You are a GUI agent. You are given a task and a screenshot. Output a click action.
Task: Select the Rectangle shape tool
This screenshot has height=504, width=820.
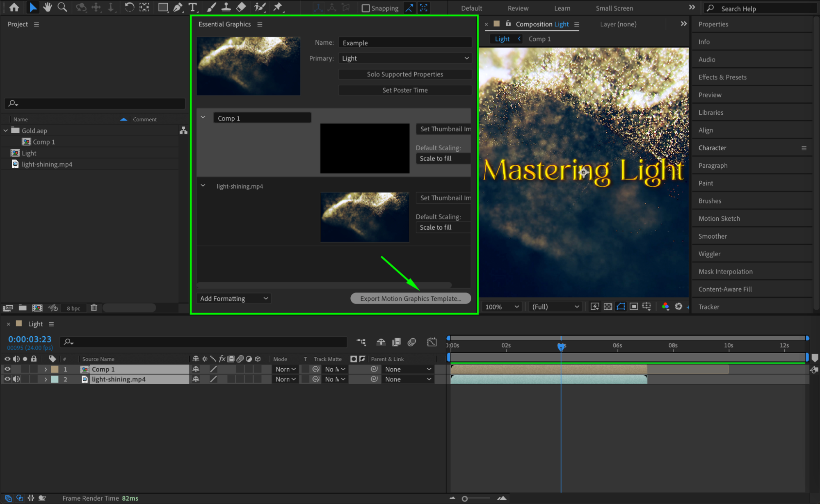pyautogui.click(x=163, y=7)
